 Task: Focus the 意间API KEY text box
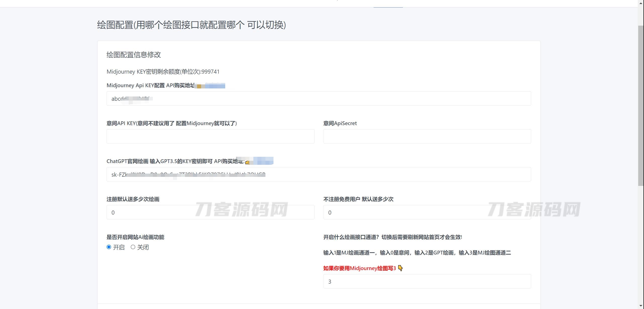(x=210, y=136)
